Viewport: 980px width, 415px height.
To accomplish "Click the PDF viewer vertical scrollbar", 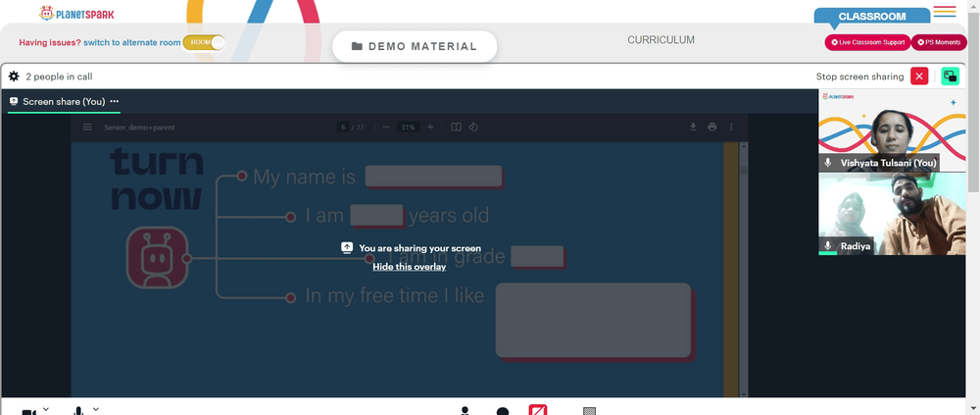I will coord(743,269).
